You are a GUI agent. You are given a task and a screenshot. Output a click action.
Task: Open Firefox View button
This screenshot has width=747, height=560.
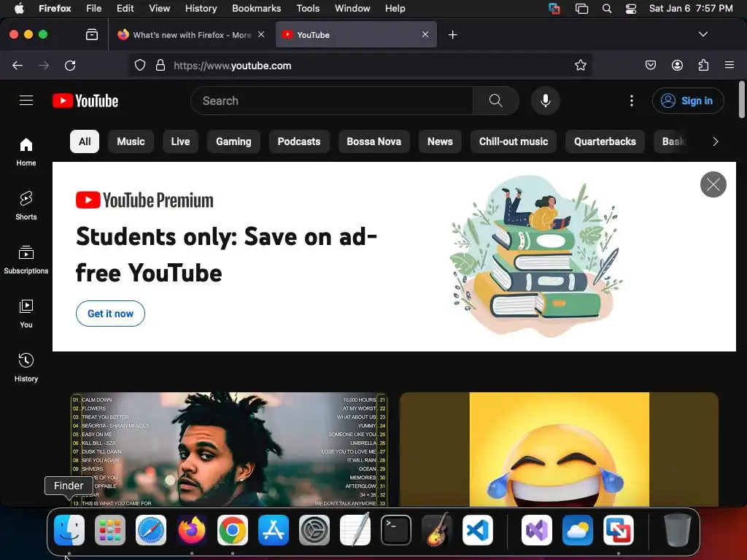(92, 35)
